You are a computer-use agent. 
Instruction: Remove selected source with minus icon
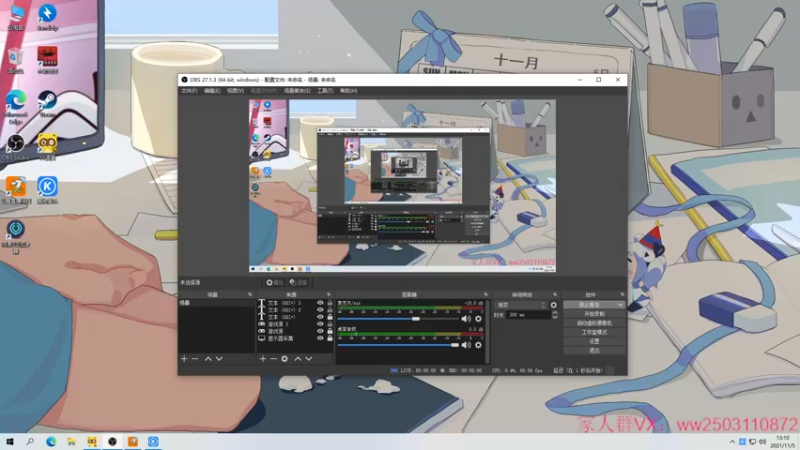click(273, 359)
